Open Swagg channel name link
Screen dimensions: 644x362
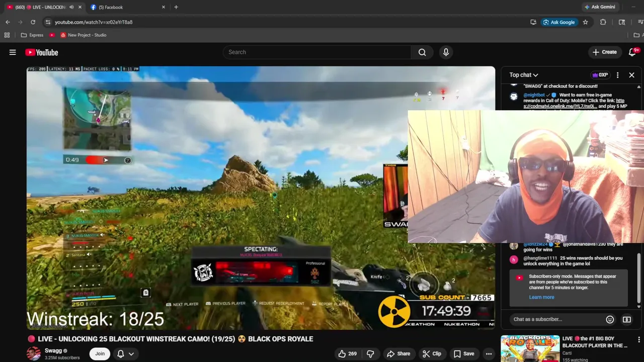pyautogui.click(x=53, y=350)
